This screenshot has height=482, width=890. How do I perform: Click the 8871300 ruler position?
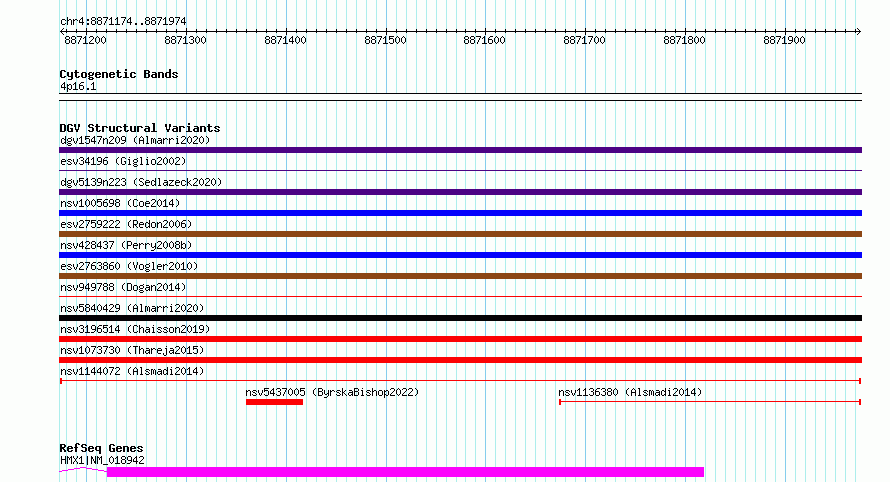pyautogui.click(x=186, y=40)
